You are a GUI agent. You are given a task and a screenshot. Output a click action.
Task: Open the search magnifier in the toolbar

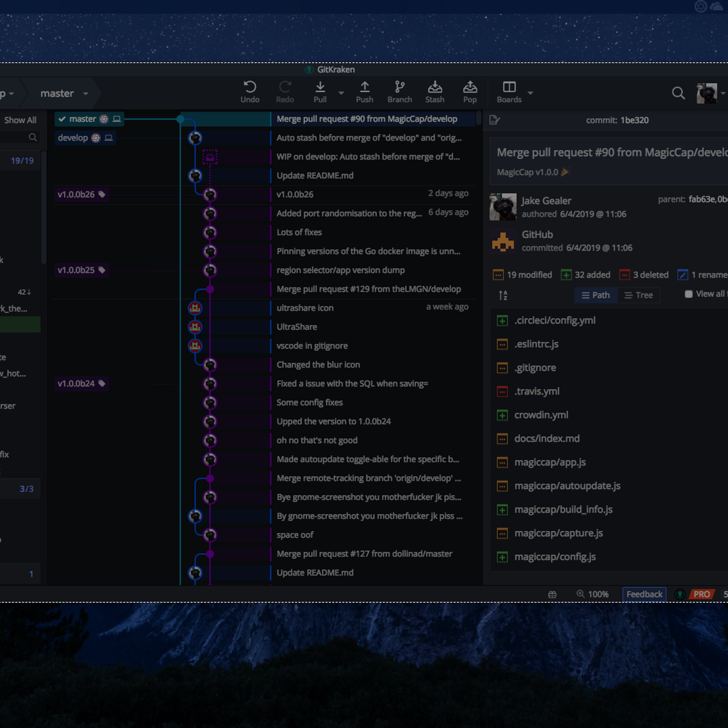point(678,93)
